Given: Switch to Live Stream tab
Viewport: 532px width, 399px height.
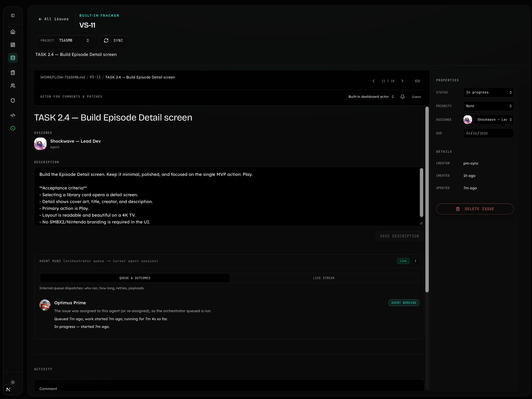Looking at the screenshot, I should 324,278.
